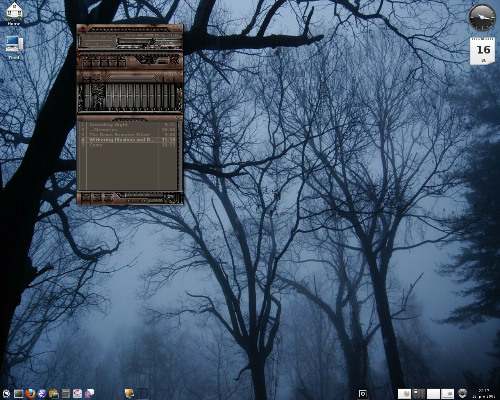Click the playlist vertical scrollbar
500x400 pixels.
coord(180,156)
